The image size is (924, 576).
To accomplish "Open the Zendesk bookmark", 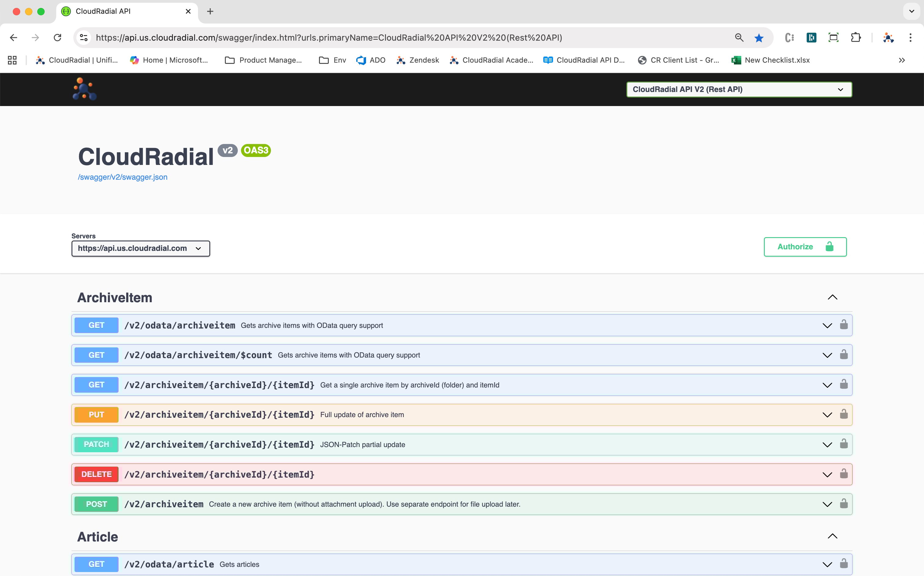I will tap(417, 60).
